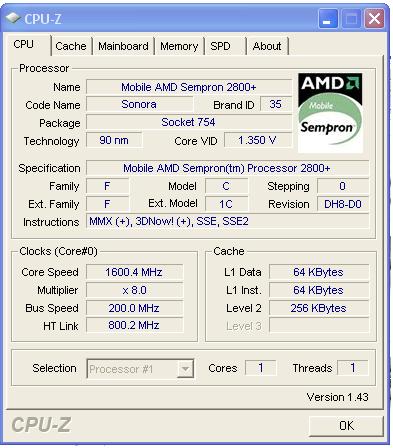Switch to the Cache tab

[71, 46]
